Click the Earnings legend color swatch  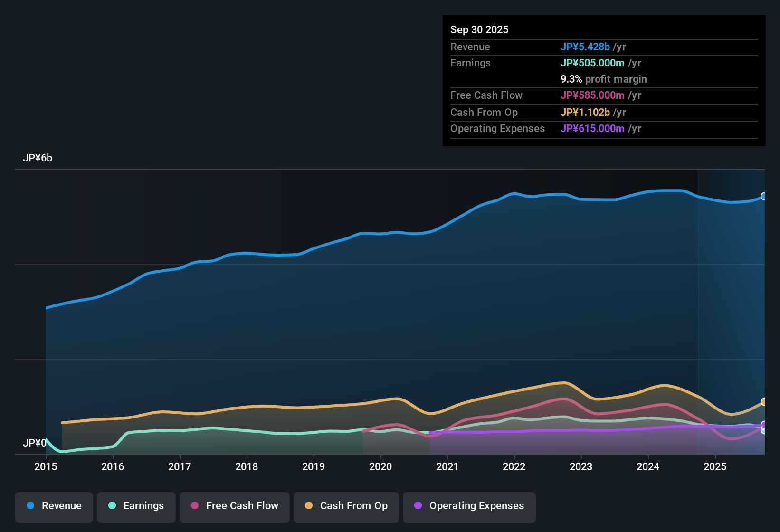(112, 506)
